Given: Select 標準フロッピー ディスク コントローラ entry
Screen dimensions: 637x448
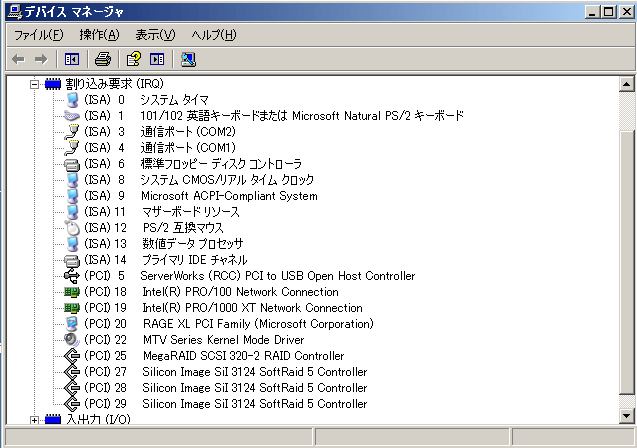Looking at the screenshot, I should point(221,164).
